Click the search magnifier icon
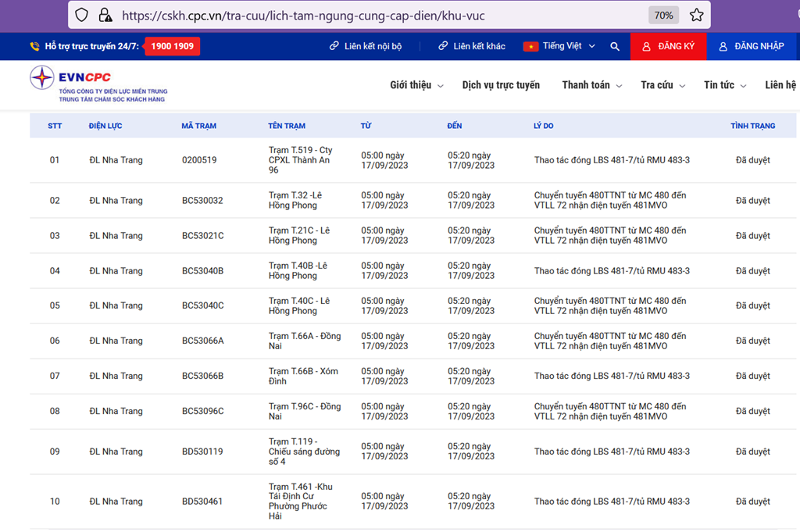 tap(615, 46)
